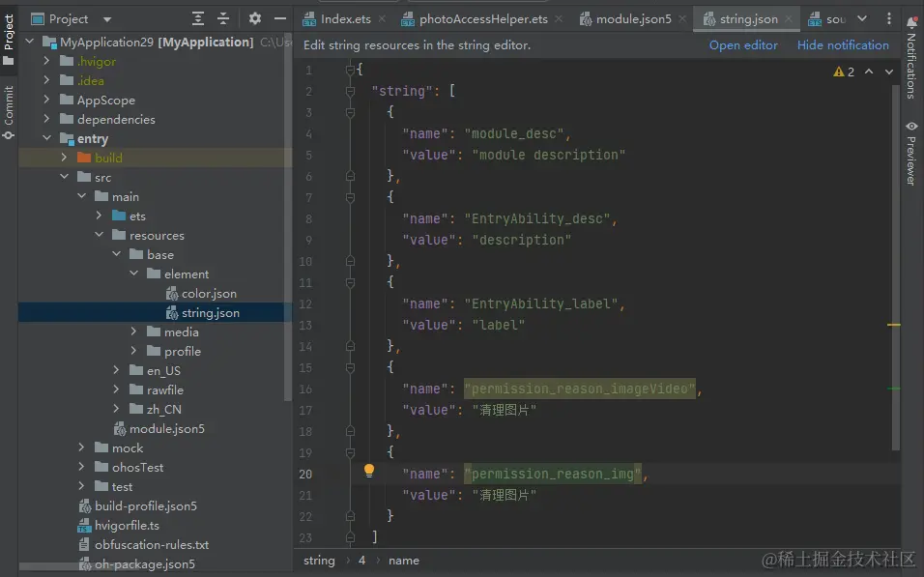Viewport: 924px width, 577px height.
Task: Expand the en_US folder
Action: click(x=117, y=371)
